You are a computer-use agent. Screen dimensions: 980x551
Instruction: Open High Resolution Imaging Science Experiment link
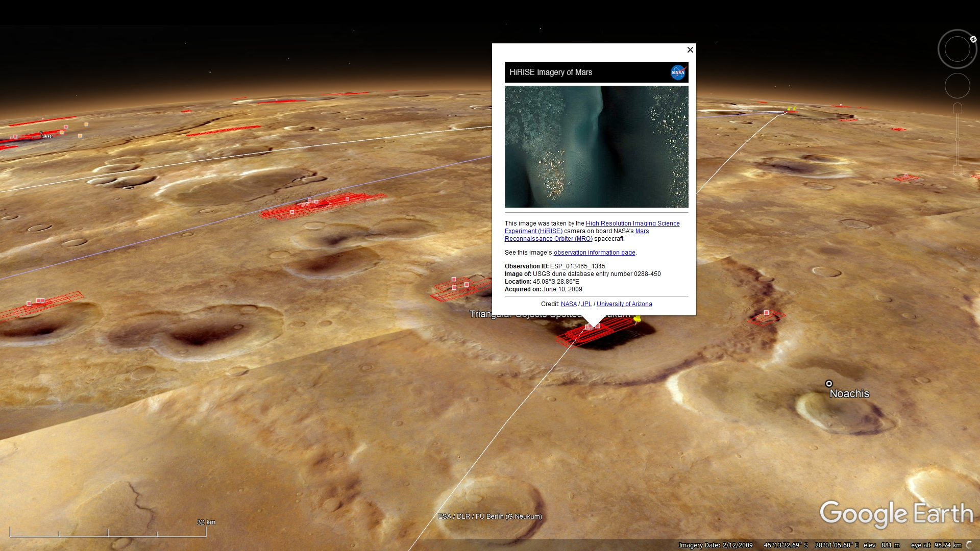pyautogui.click(x=632, y=223)
